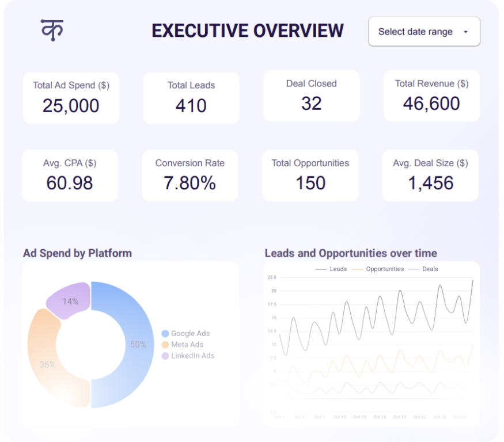Screen dimensions: 504x442
Task: Select the Avg. CPA scorecard
Action: (70, 176)
